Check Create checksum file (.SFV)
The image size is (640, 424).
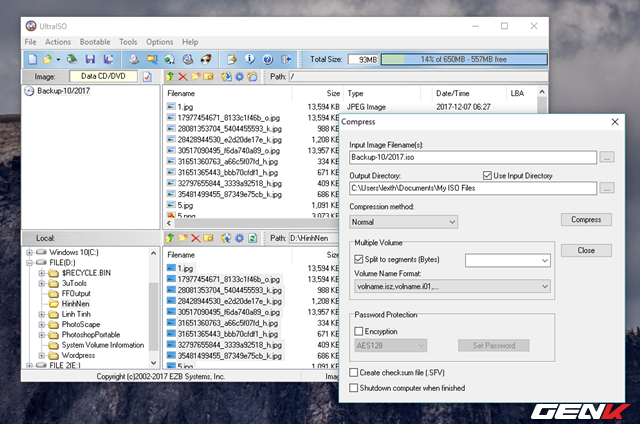(x=353, y=372)
